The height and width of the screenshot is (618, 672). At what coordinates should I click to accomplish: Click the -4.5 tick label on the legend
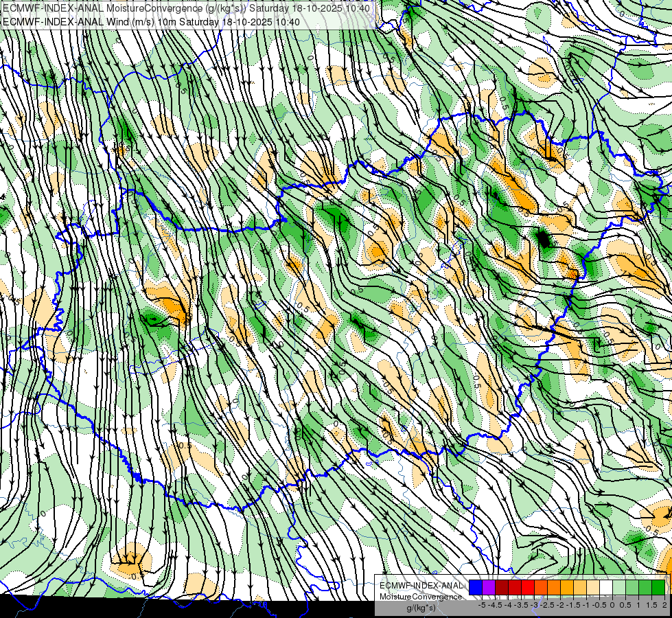495,605
